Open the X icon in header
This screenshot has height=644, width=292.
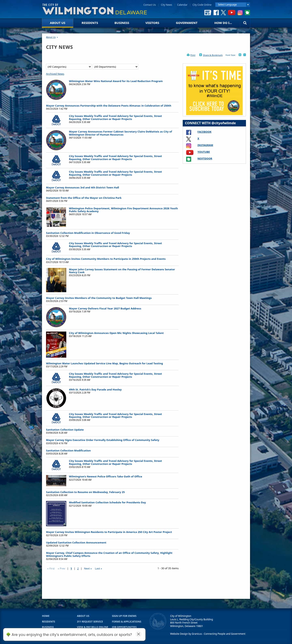tap(223, 13)
